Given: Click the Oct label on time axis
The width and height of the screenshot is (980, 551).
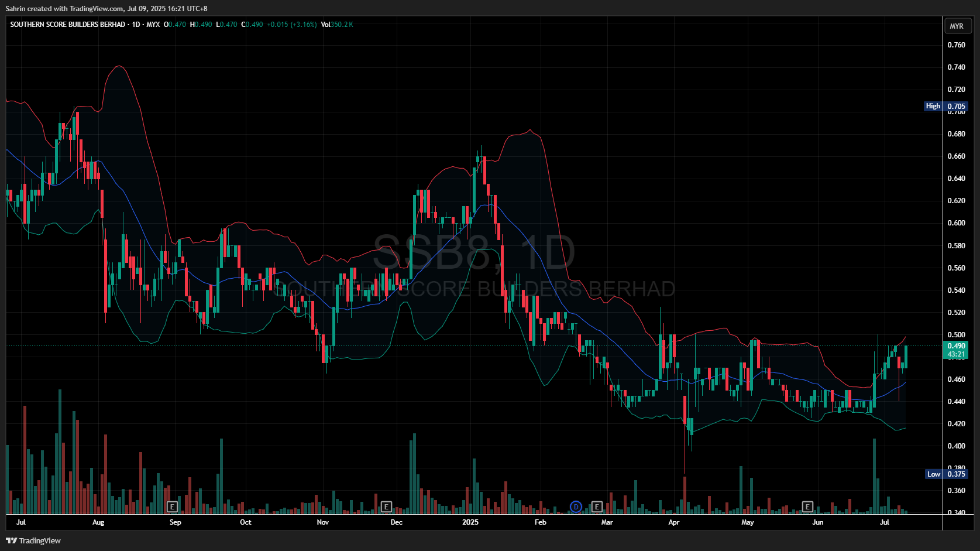Looking at the screenshot, I should 246,522.
